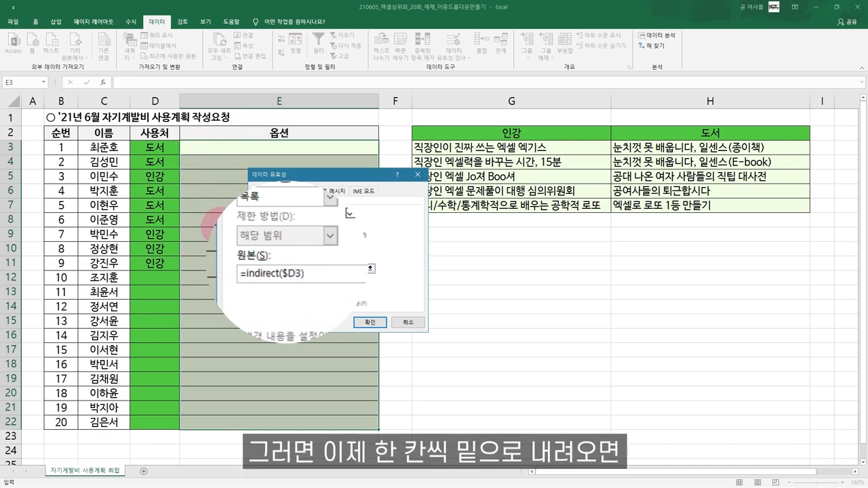
Task: Click the 관계 relationships icon
Action: coord(500,43)
